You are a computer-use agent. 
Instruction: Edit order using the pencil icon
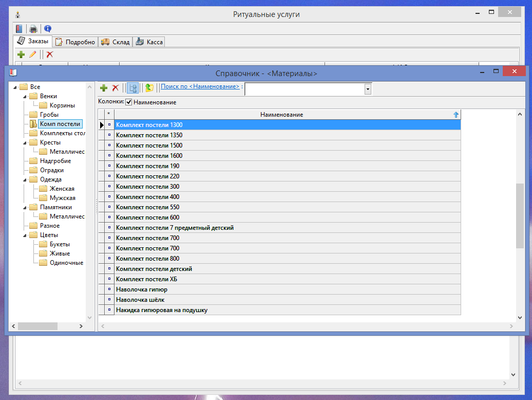pos(32,54)
